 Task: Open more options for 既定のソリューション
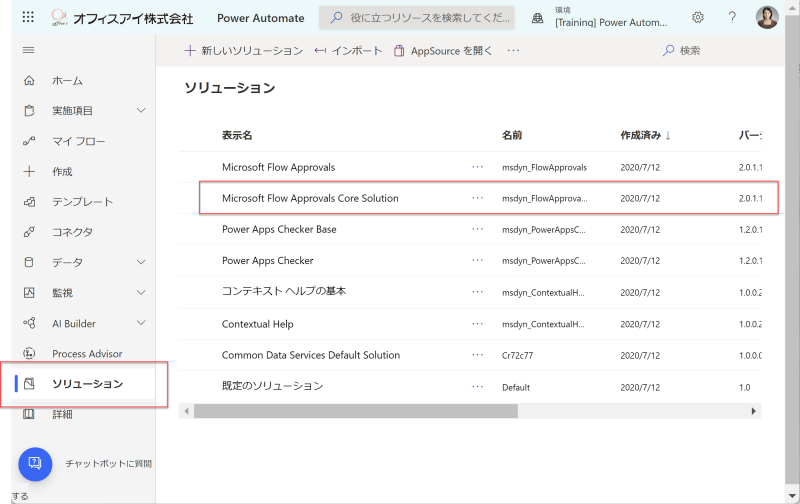click(x=478, y=387)
